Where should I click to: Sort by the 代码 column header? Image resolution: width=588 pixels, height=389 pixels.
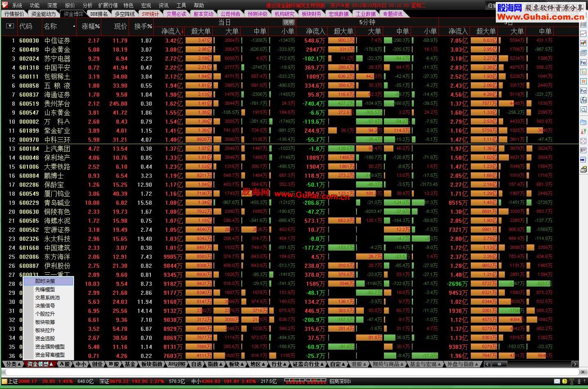26,26
